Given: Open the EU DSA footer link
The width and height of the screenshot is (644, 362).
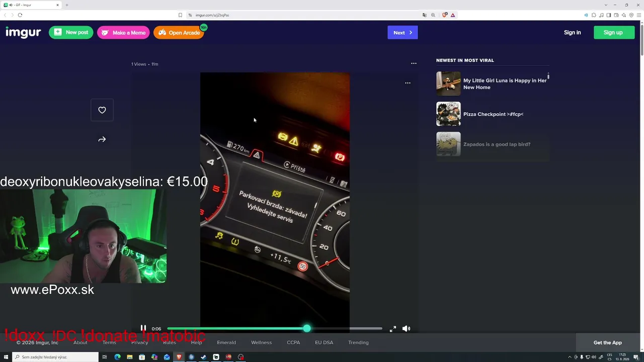Looking at the screenshot, I should [x=324, y=342].
